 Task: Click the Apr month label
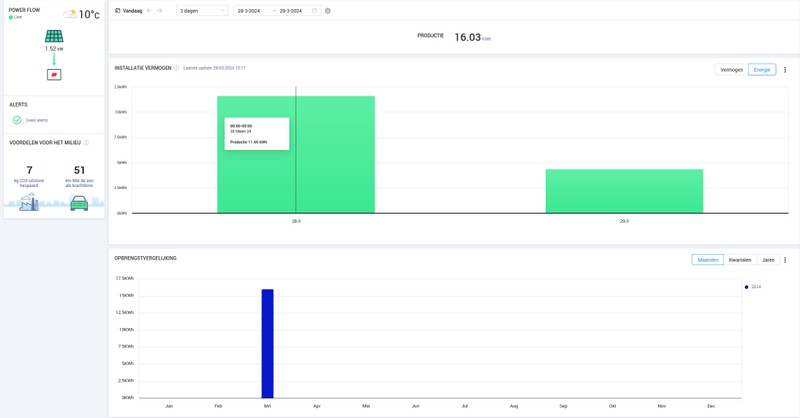317,406
